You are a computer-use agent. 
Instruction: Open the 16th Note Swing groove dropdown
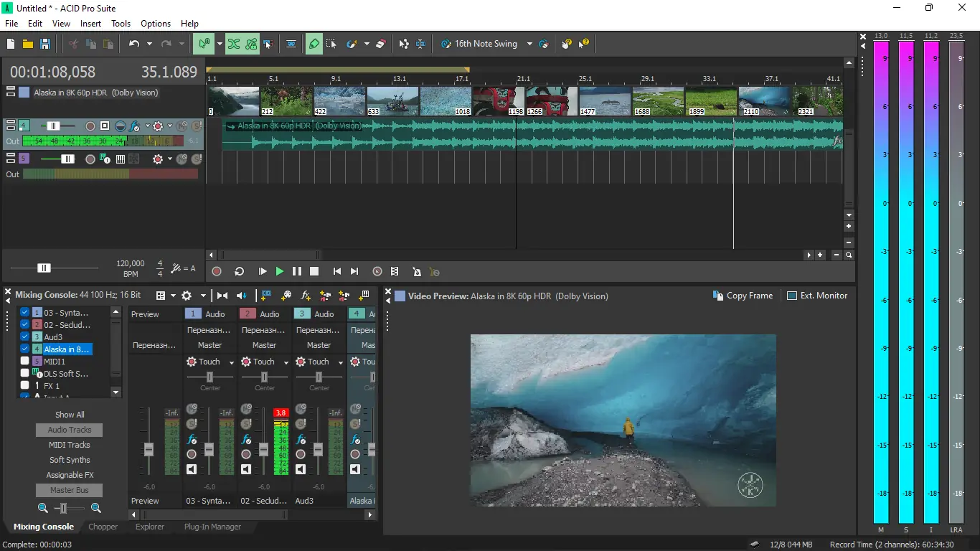tap(529, 44)
